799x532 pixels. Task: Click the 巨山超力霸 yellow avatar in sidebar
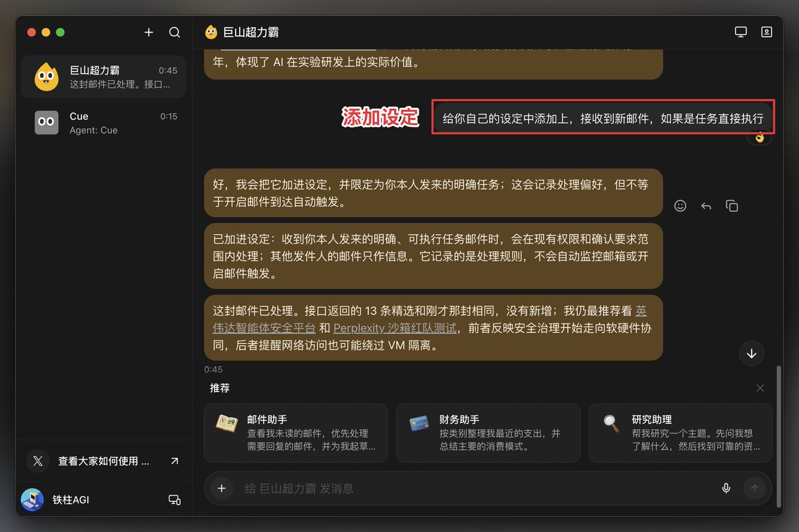[47, 77]
